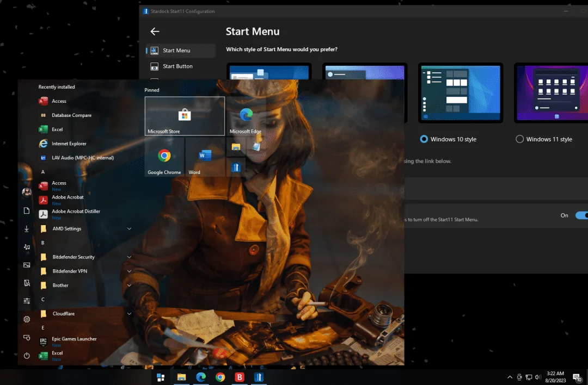Launch Microsoft Edge from pinned tiles

[246, 116]
